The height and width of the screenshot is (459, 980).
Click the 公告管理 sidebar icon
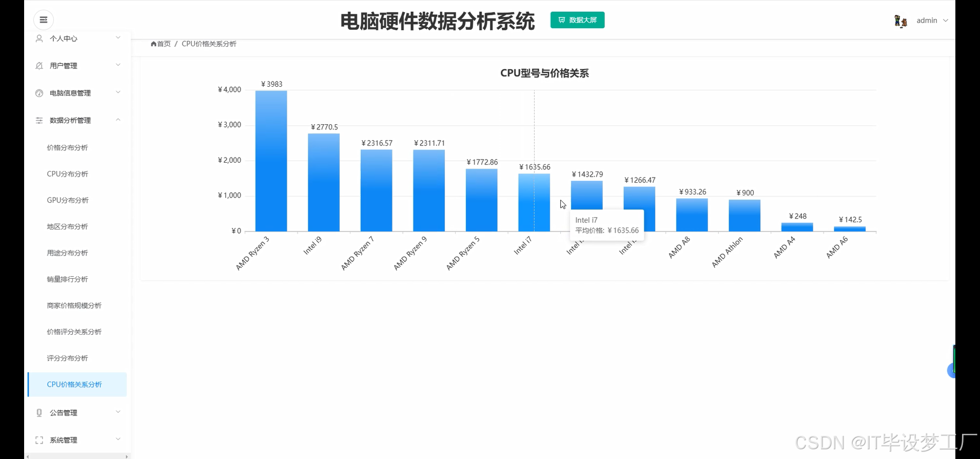point(39,413)
